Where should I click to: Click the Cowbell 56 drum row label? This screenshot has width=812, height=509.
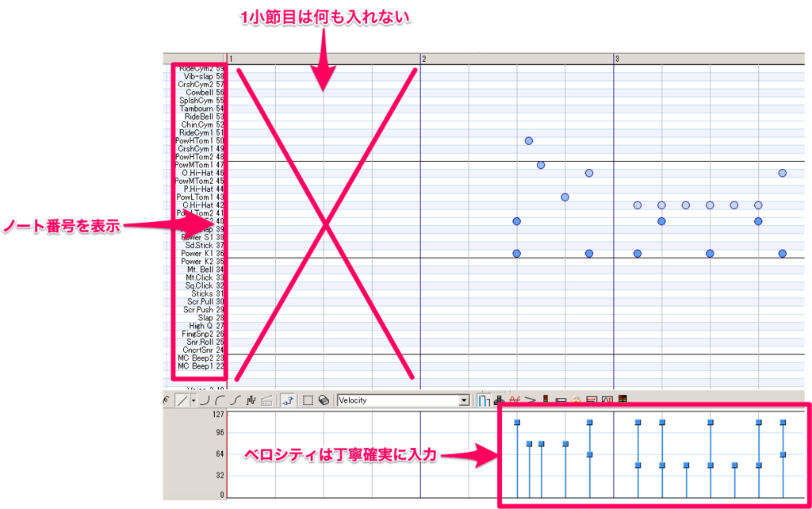(205, 93)
